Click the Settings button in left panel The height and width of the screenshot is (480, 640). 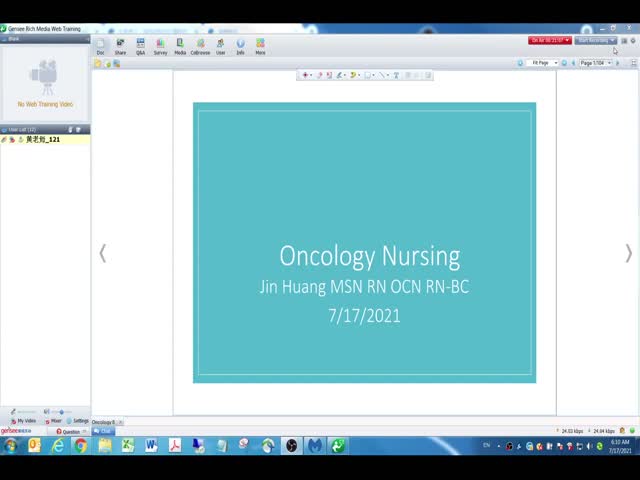78,421
